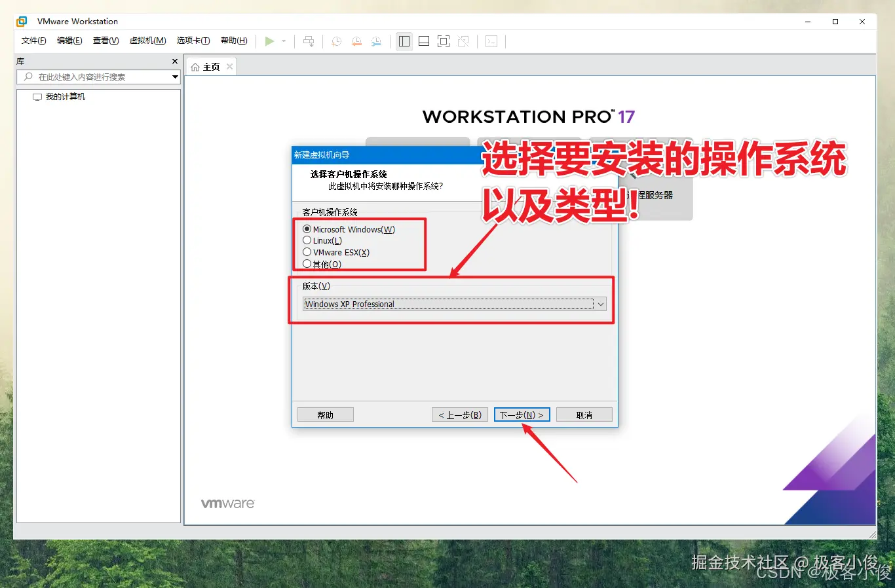The height and width of the screenshot is (588, 895).
Task: Click the 取消 cancel button
Action: pyautogui.click(x=584, y=414)
